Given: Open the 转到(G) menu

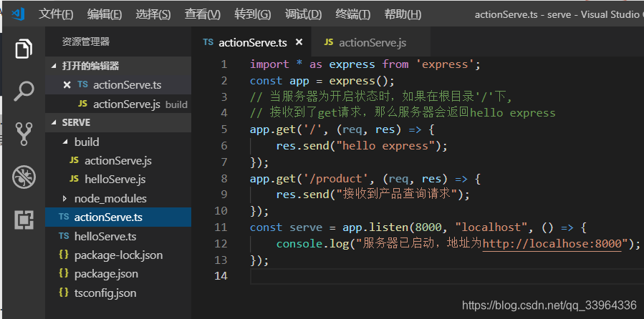Looking at the screenshot, I should 253,15.
